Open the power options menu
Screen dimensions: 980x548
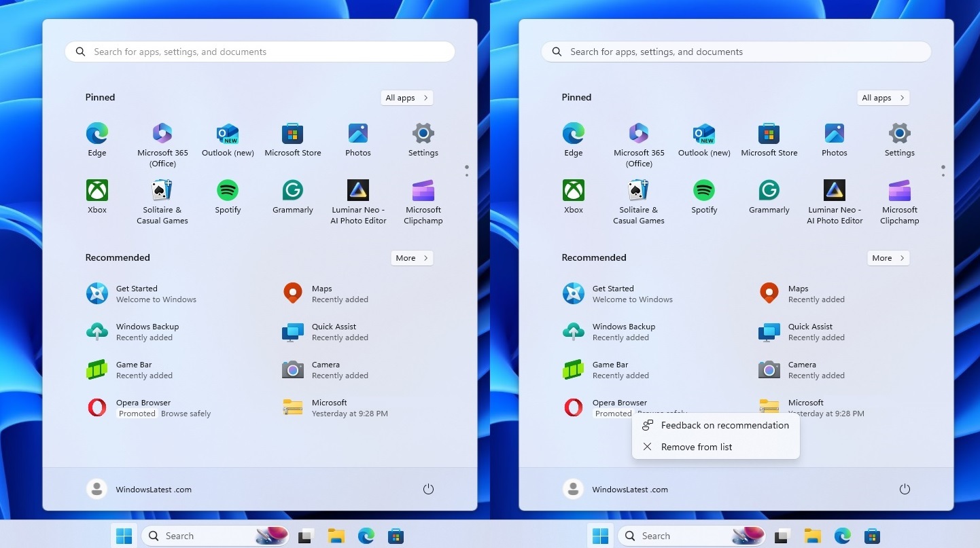428,489
